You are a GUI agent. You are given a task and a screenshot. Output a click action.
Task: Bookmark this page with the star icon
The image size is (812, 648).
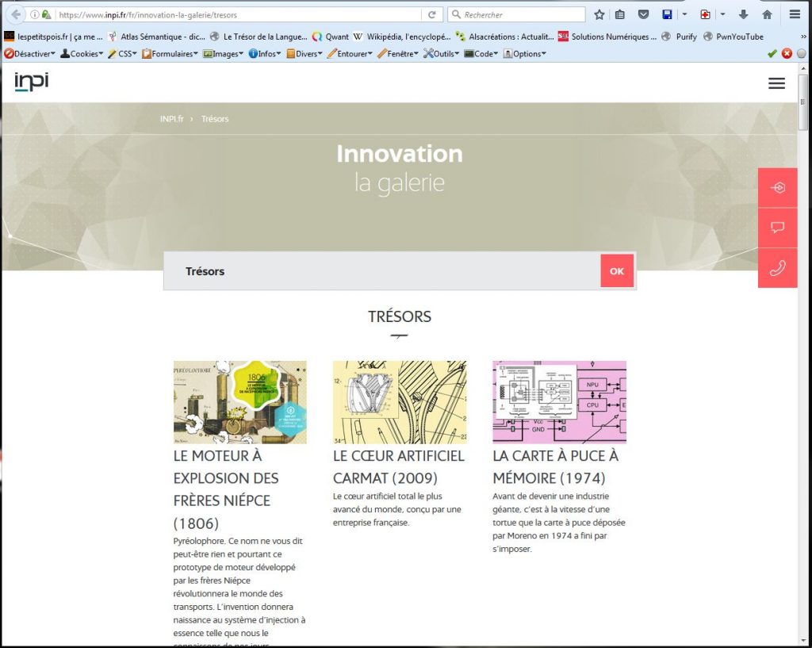coord(599,14)
